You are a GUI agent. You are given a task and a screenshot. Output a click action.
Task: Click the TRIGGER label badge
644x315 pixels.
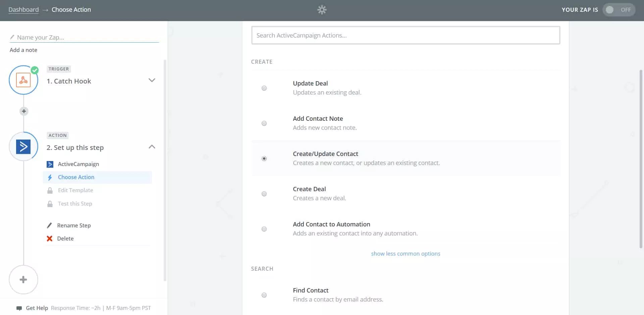pyautogui.click(x=59, y=69)
